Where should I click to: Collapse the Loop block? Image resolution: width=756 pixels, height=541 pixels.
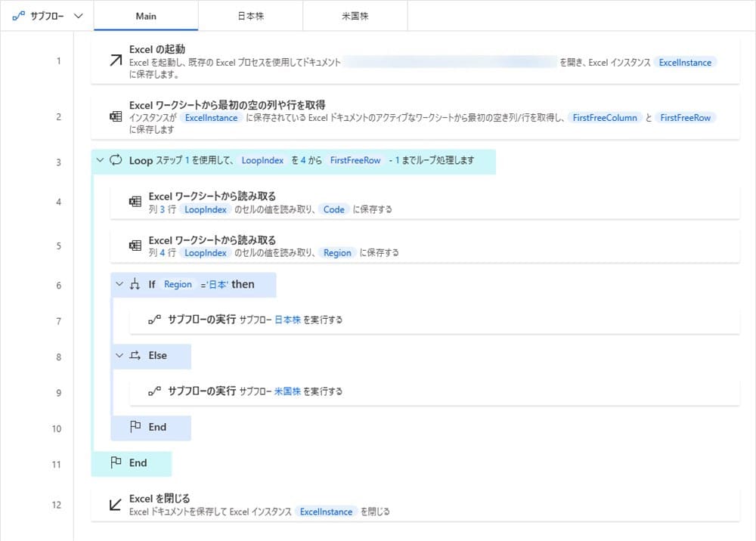pos(100,160)
